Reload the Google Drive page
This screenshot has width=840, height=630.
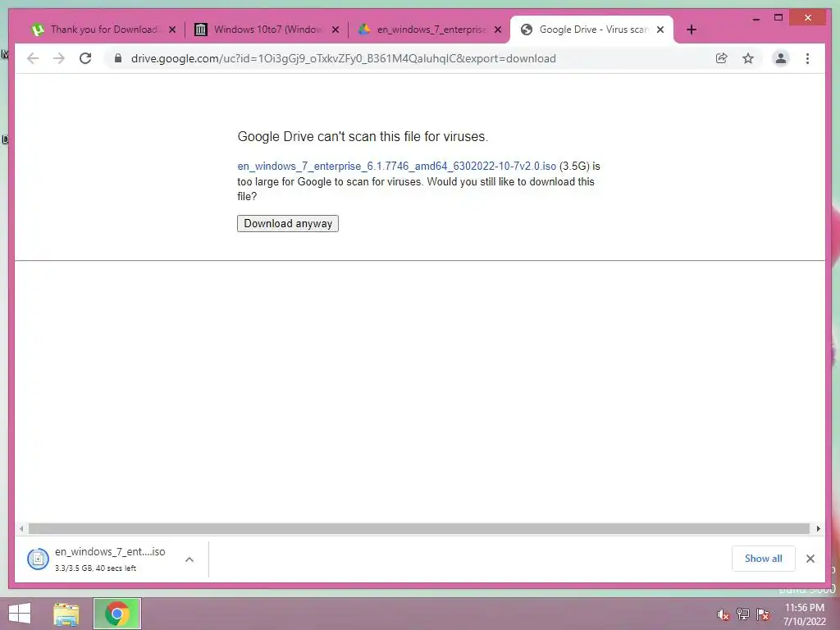tap(85, 58)
